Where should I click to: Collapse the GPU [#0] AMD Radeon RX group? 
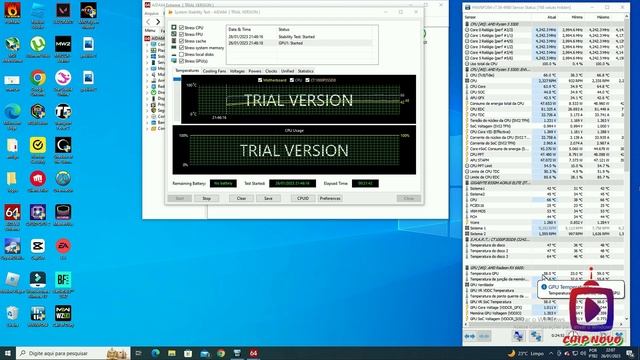point(467,268)
